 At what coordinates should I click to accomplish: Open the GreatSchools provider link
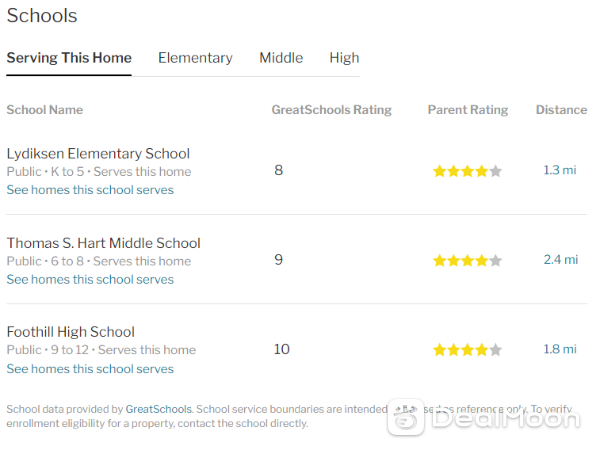[159, 409]
